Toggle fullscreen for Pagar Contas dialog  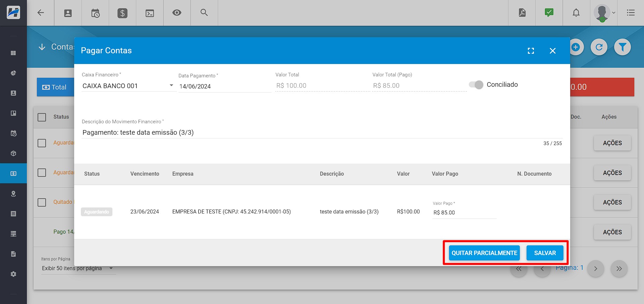(x=531, y=51)
